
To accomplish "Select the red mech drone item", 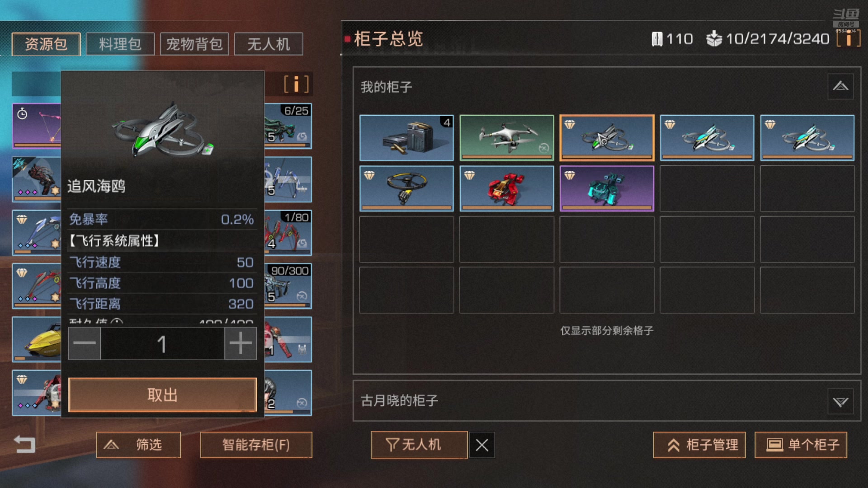I will (506, 188).
